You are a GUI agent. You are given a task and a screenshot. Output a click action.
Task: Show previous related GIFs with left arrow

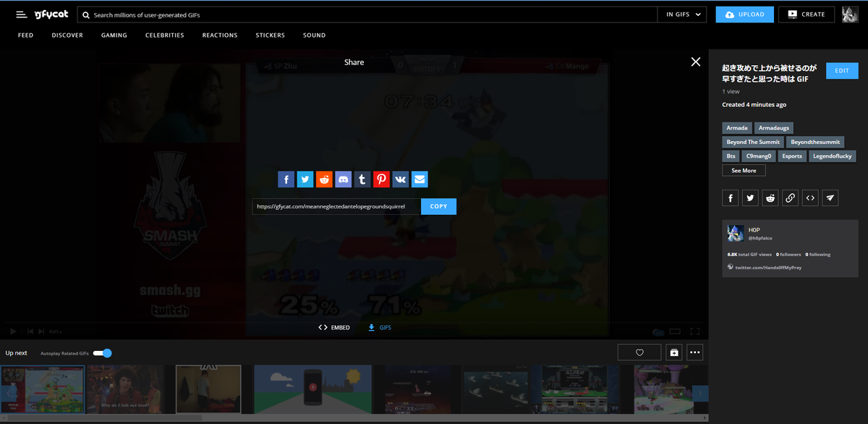9,393
